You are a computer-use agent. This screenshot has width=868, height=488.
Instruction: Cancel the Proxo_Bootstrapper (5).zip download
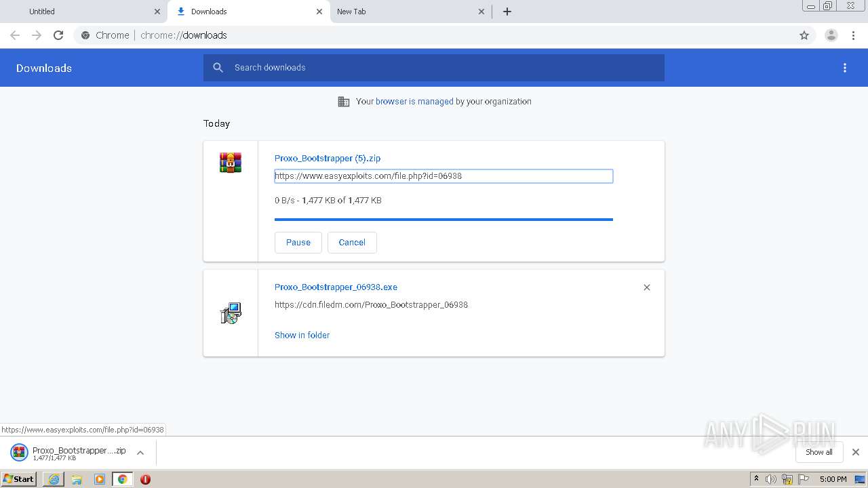coord(352,243)
